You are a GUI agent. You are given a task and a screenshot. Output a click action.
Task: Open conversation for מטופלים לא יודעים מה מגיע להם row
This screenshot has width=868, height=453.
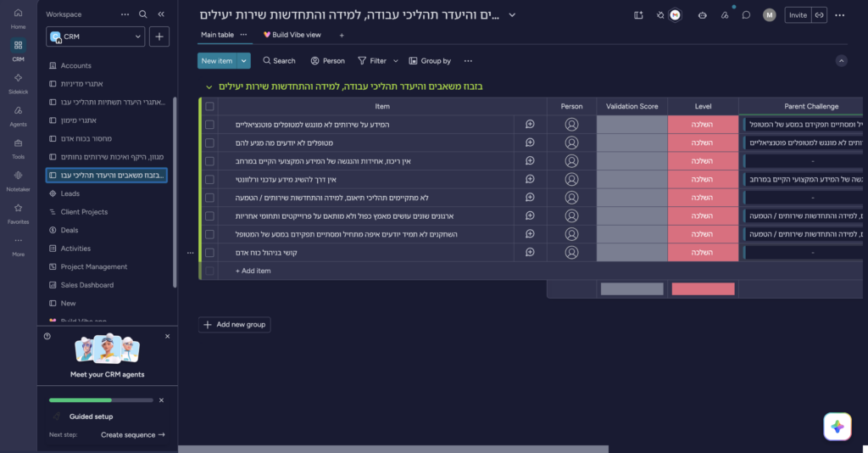tap(530, 143)
